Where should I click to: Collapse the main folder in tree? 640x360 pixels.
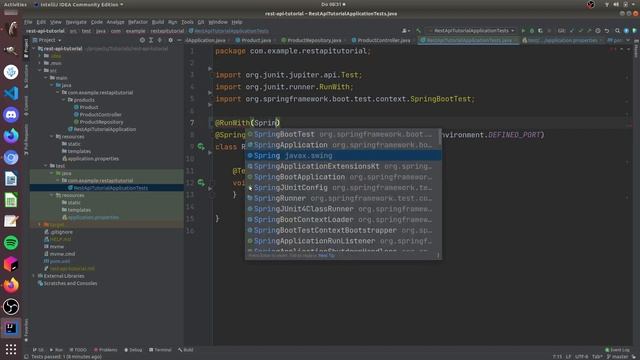pos(46,78)
